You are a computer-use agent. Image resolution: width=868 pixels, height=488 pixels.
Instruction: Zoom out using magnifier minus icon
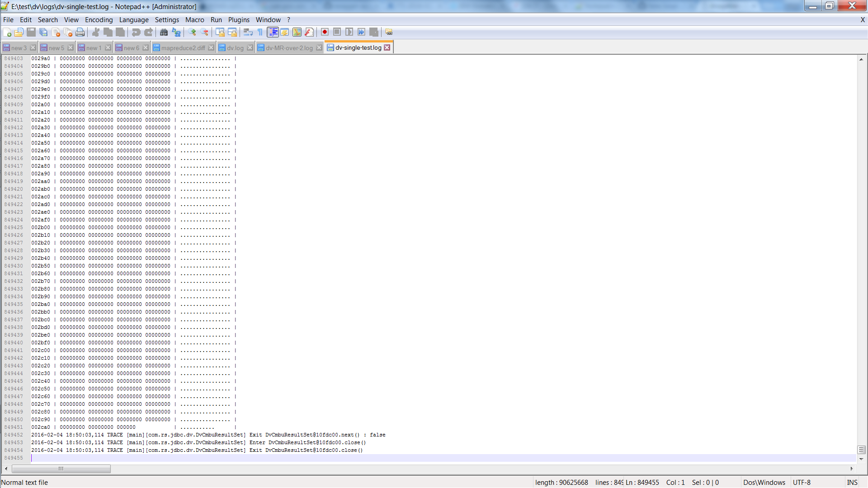pos(204,32)
